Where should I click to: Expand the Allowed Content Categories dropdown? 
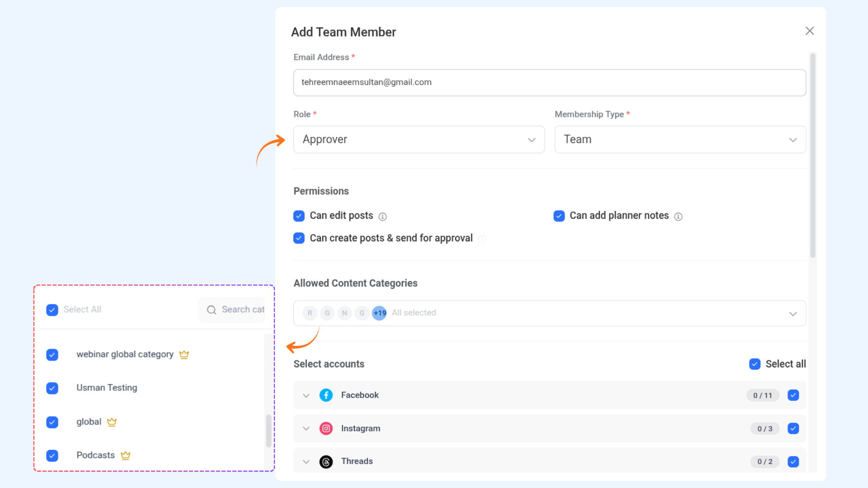point(793,313)
